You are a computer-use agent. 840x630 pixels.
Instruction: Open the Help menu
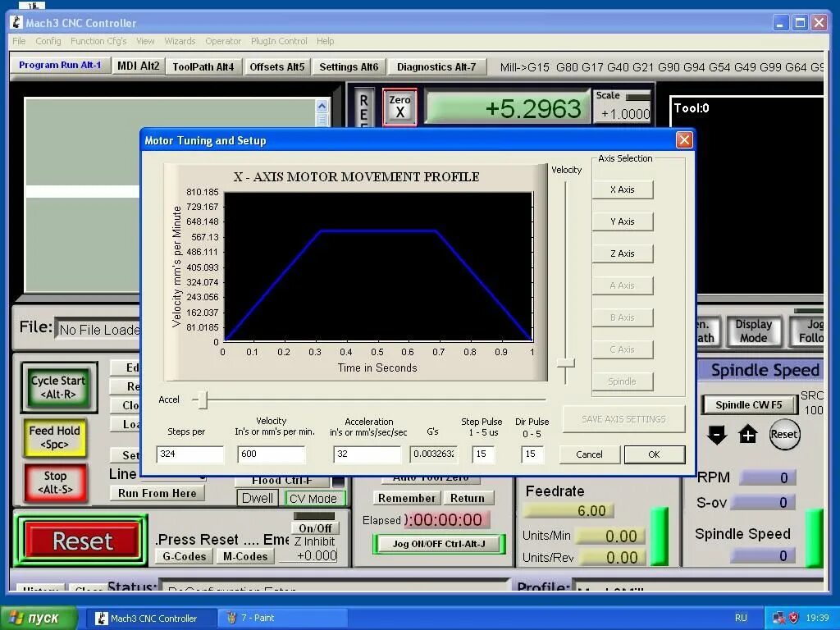pyautogui.click(x=325, y=41)
